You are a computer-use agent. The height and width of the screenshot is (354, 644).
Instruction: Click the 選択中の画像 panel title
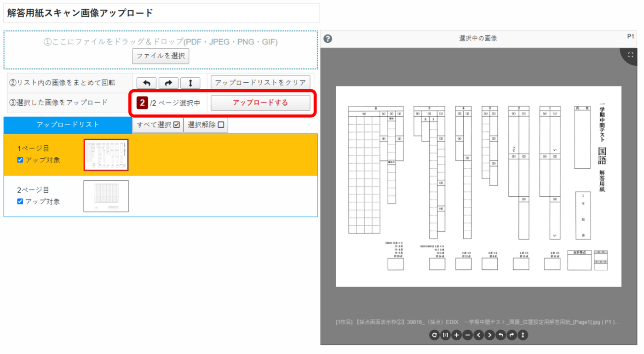click(478, 39)
